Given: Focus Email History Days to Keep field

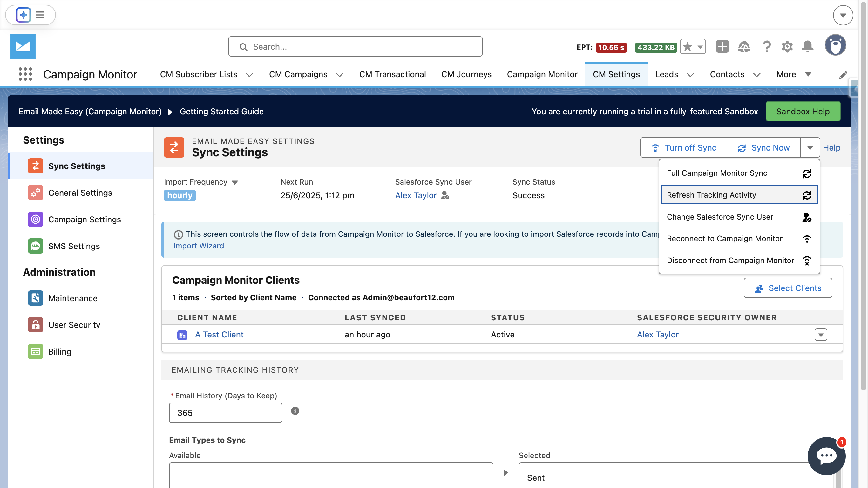Looking at the screenshot, I should (226, 412).
